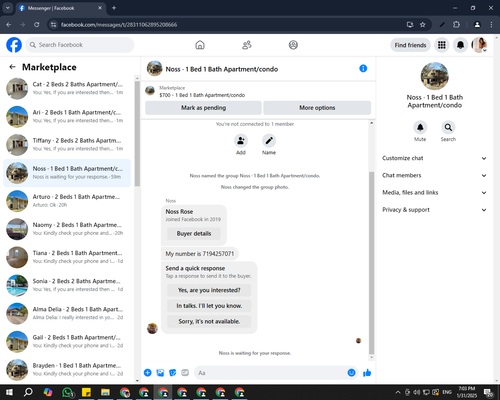
Task: Open the Friends icon in top navigation
Action: (247, 45)
